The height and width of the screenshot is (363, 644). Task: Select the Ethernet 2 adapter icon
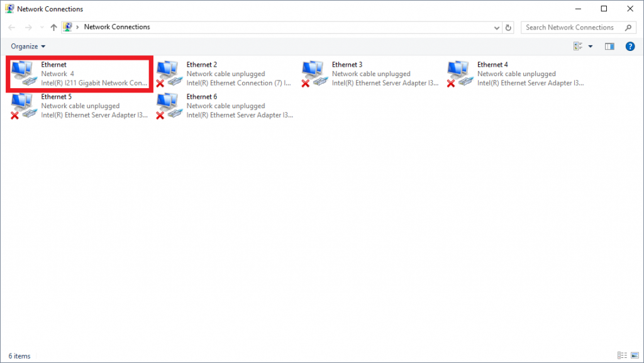(169, 74)
